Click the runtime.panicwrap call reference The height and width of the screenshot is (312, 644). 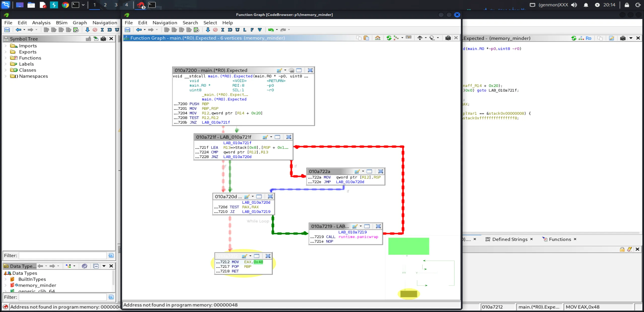358,237
